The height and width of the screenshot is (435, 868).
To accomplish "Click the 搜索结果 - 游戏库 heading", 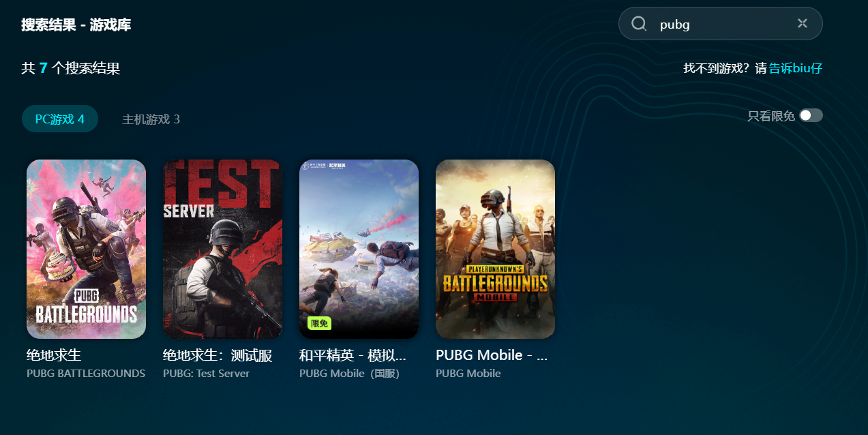I will click(x=76, y=25).
